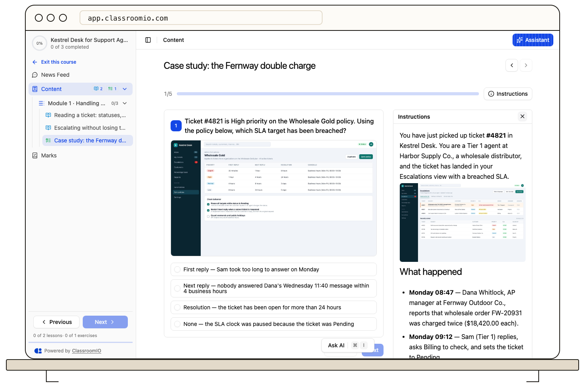Viewport: 585px width, 392px height.
Task: Select Resolution answer option
Action: pos(274,307)
